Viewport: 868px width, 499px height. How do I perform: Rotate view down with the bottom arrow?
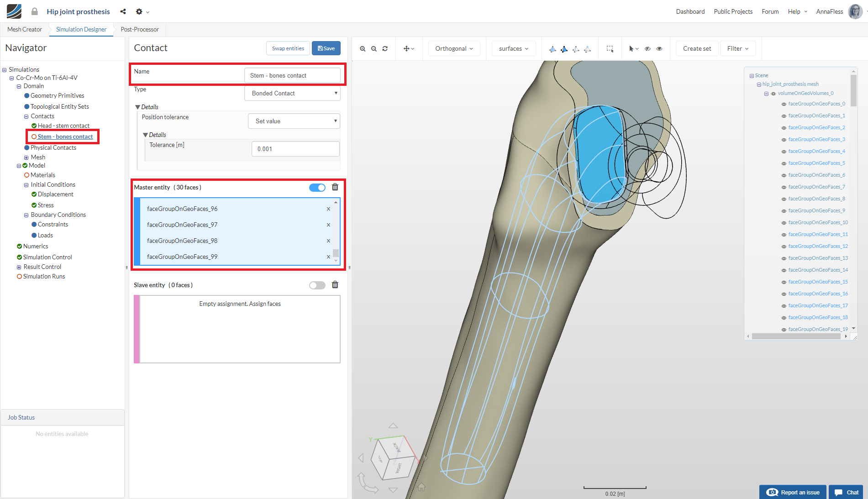[x=393, y=490]
